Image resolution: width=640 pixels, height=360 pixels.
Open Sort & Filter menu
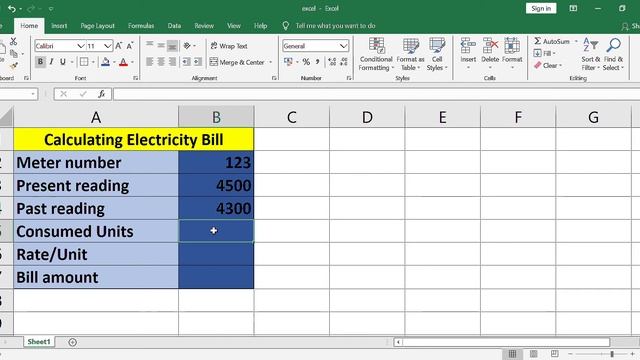pyautogui.click(x=591, y=54)
